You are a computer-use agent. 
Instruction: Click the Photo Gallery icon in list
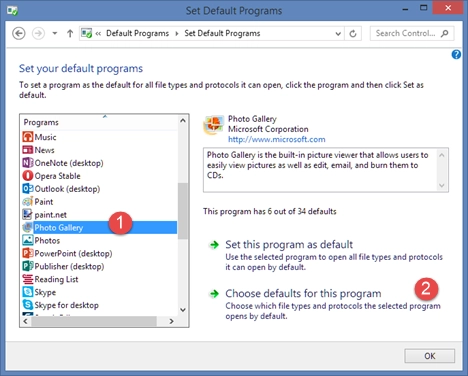[28, 228]
